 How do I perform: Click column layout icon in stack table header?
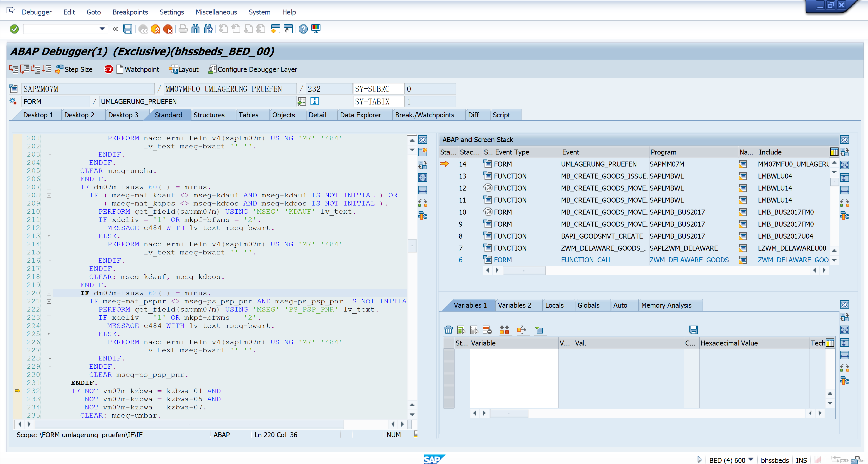click(834, 152)
